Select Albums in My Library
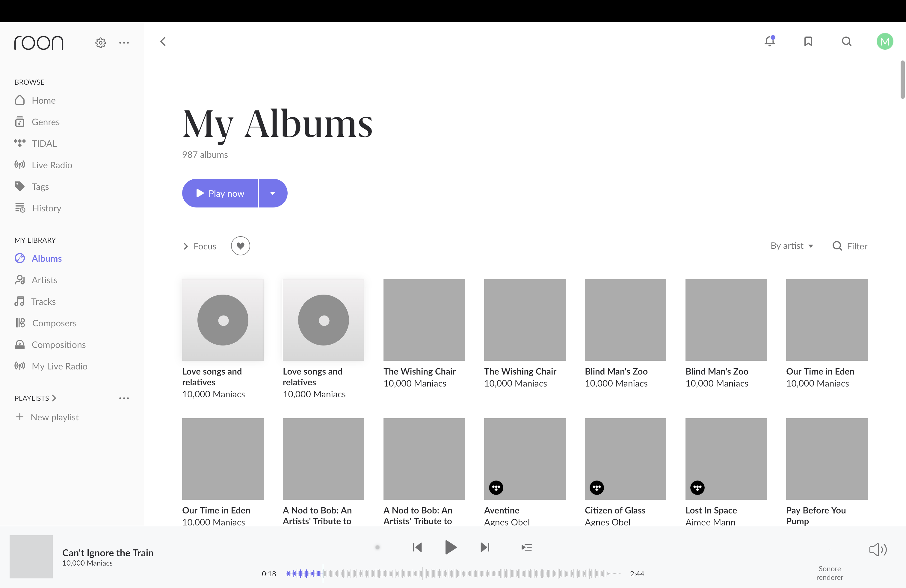 click(38, 258)
